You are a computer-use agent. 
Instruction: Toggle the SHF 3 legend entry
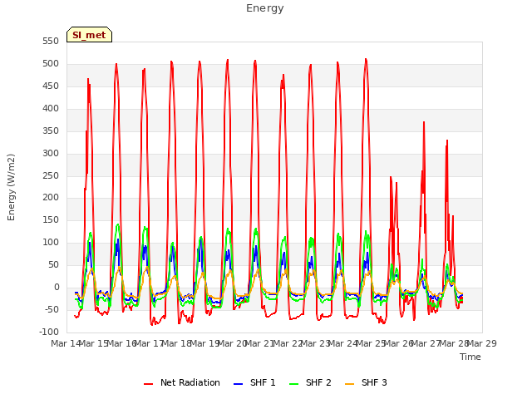366,382
